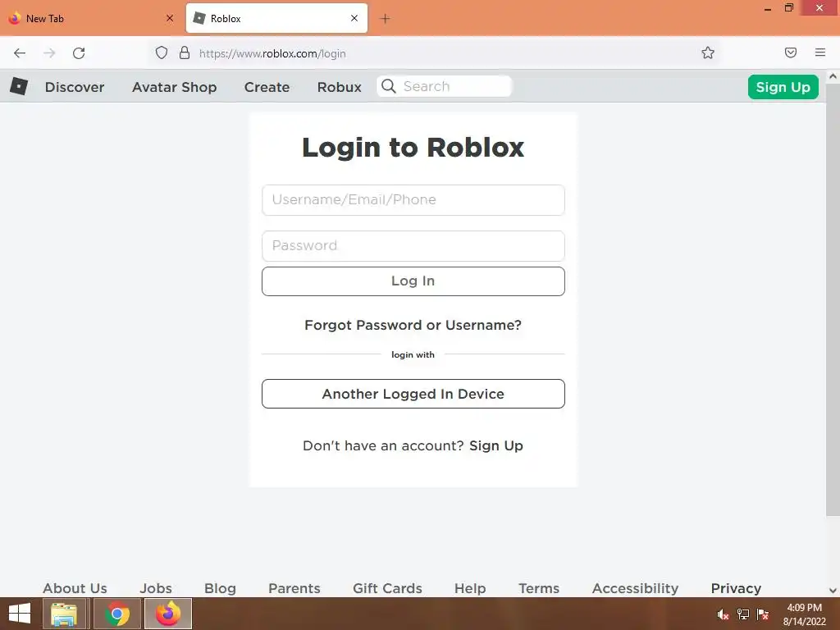This screenshot has width=840, height=630.
Task: Open Gift Cards footer link
Action: (x=387, y=588)
